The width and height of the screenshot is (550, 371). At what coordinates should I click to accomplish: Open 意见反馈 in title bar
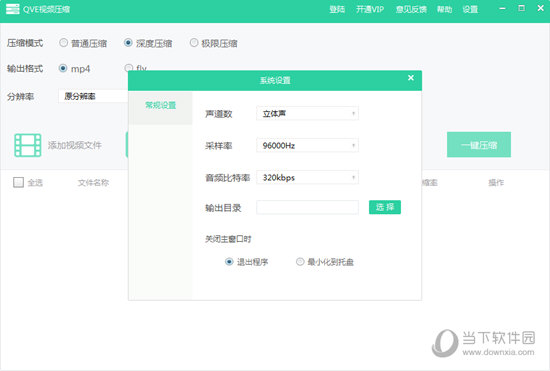point(411,9)
